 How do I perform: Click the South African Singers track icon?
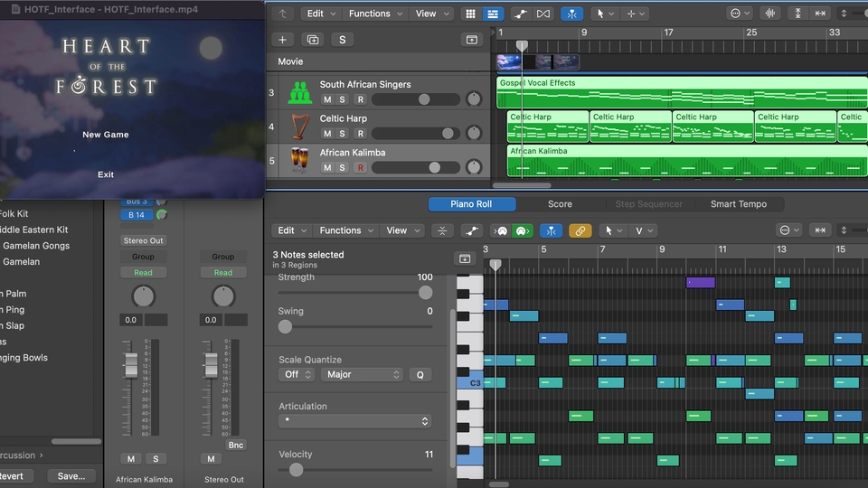299,92
